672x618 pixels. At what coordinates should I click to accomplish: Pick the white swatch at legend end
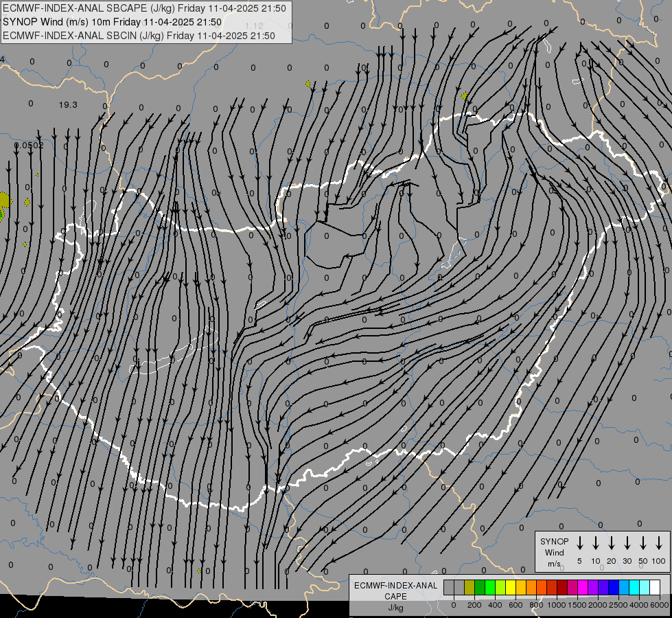coord(655,587)
